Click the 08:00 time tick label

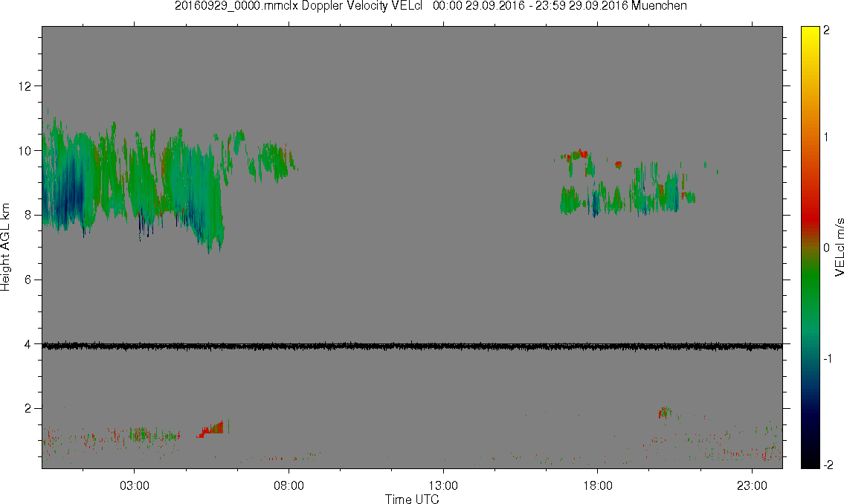[x=289, y=485]
